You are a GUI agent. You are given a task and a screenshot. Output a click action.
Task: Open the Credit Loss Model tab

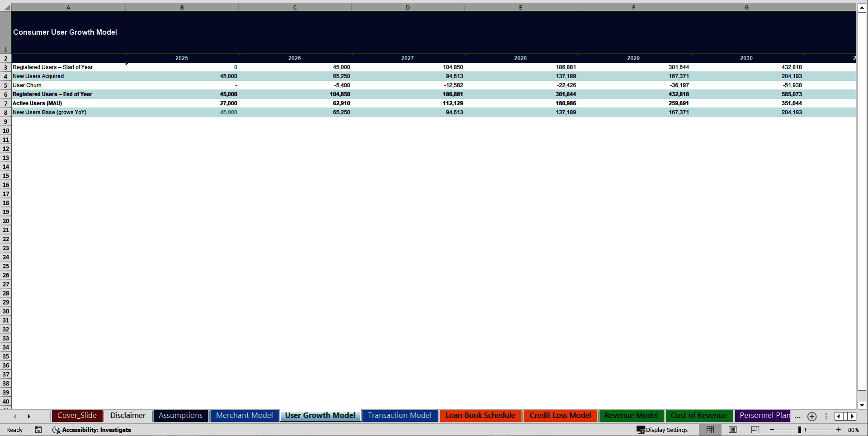coord(560,415)
